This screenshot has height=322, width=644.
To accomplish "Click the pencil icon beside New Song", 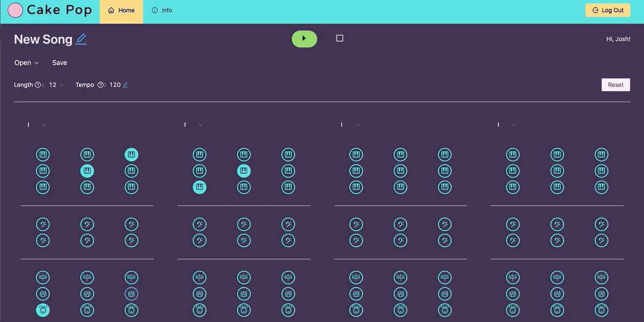I will [x=81, y=39].
